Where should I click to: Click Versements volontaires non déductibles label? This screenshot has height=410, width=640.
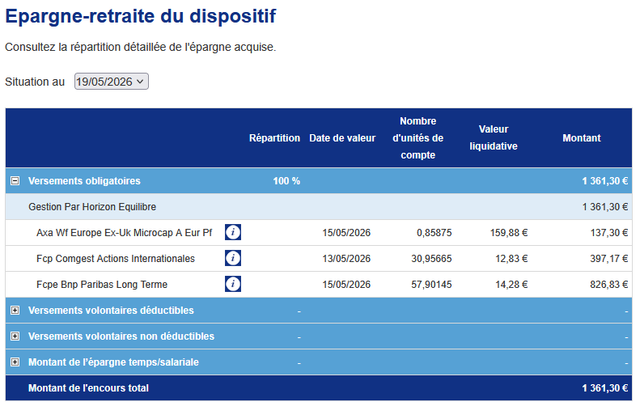pyautogui.click(x=121, y=336)
